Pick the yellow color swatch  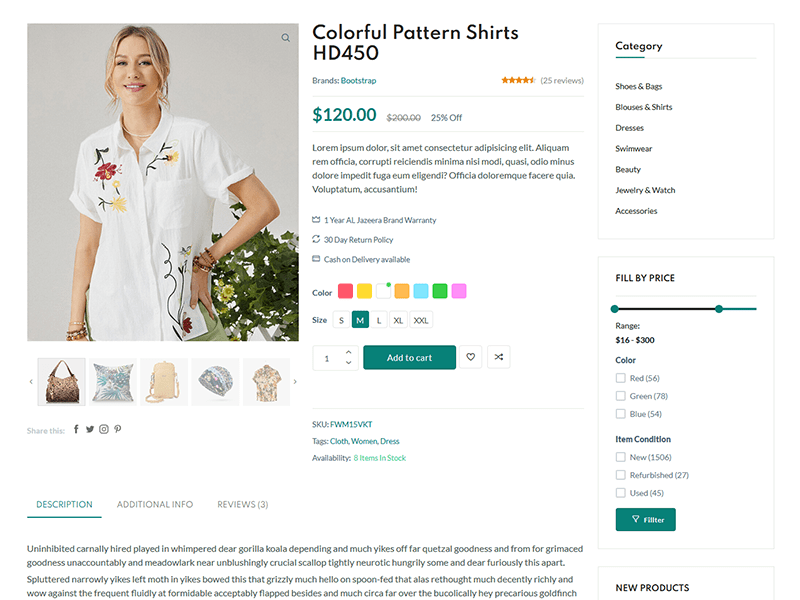(x=365, y=291)
